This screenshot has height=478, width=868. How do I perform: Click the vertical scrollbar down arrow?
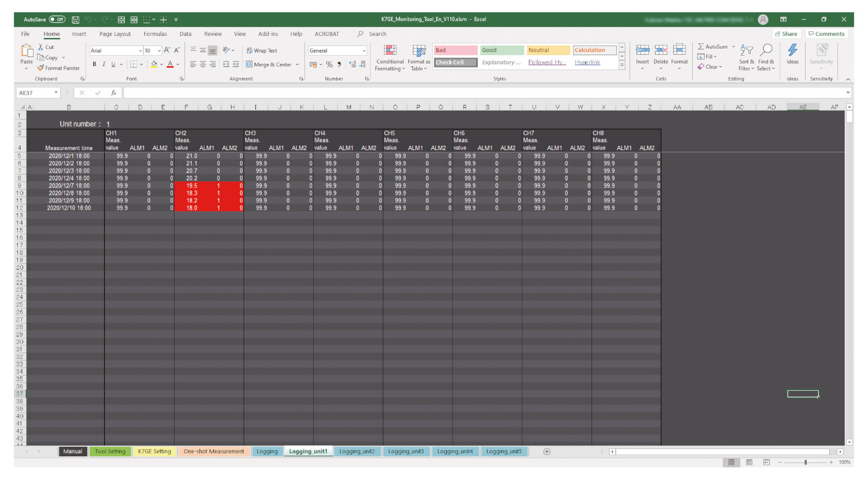click(x=849, y=442)
